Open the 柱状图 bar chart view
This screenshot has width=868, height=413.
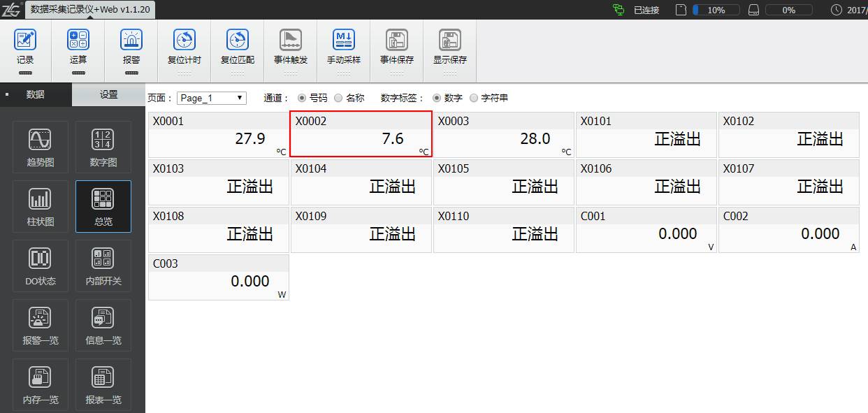click(41, 206)
